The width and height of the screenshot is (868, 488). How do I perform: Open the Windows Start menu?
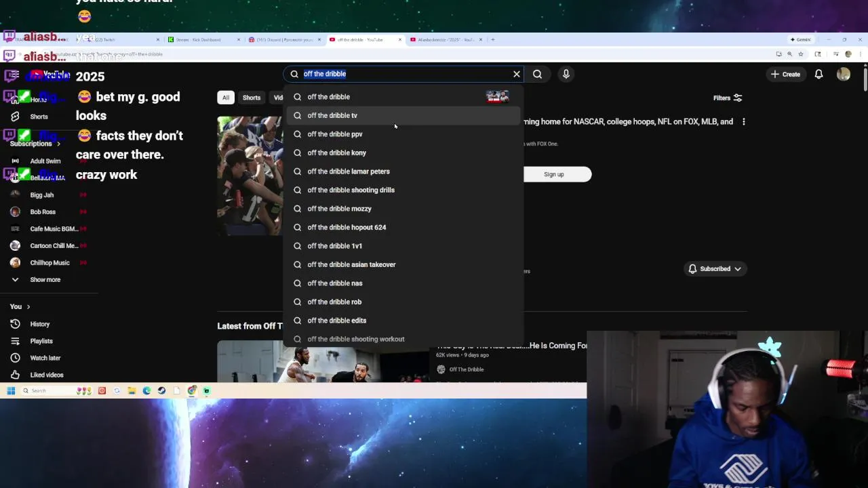point(11,390)
